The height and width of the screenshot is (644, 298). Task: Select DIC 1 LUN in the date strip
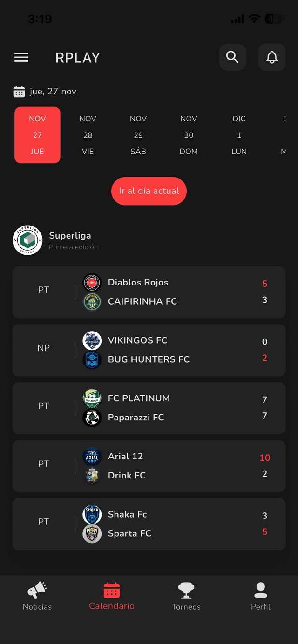[x=239, y=135]
